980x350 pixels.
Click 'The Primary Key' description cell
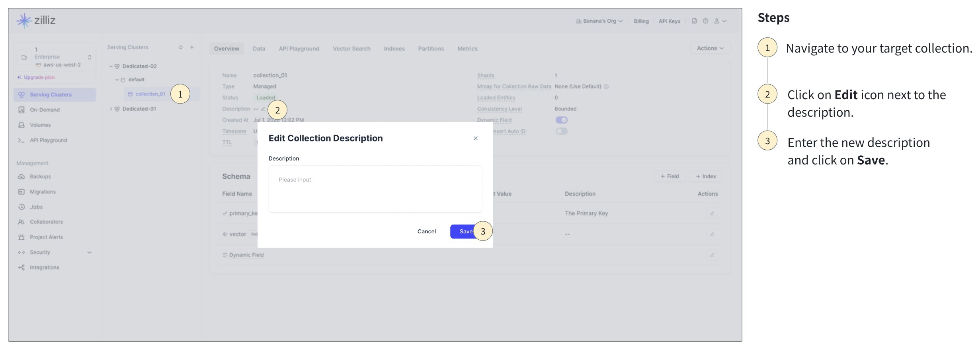(x=586, y=213)
